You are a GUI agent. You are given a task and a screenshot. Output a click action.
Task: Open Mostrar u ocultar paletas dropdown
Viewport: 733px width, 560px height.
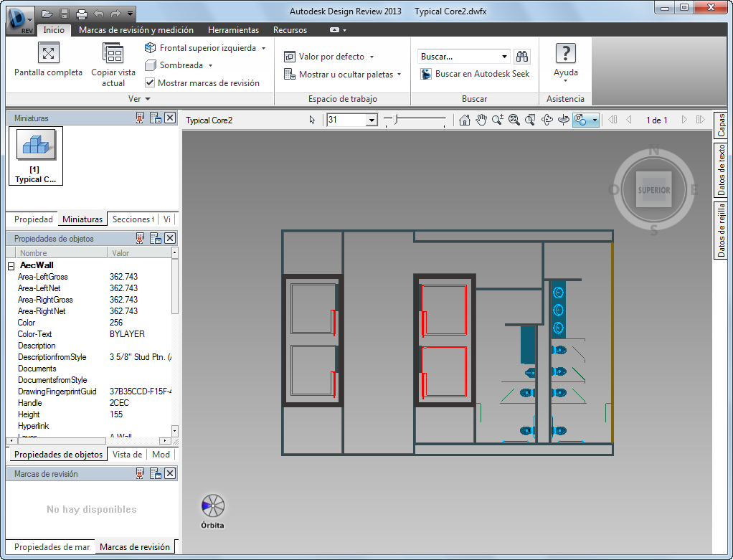pyautogui.click(x=343, y=75)
